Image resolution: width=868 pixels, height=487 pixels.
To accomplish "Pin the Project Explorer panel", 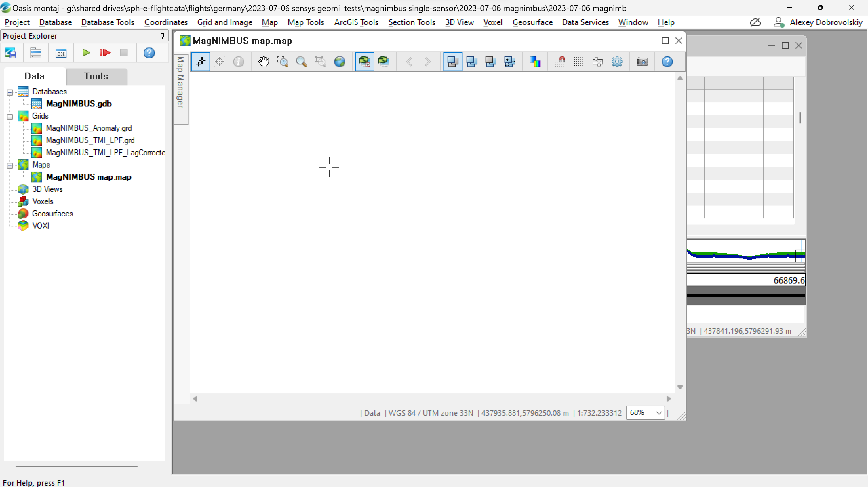I will click(x=162, y=36).
